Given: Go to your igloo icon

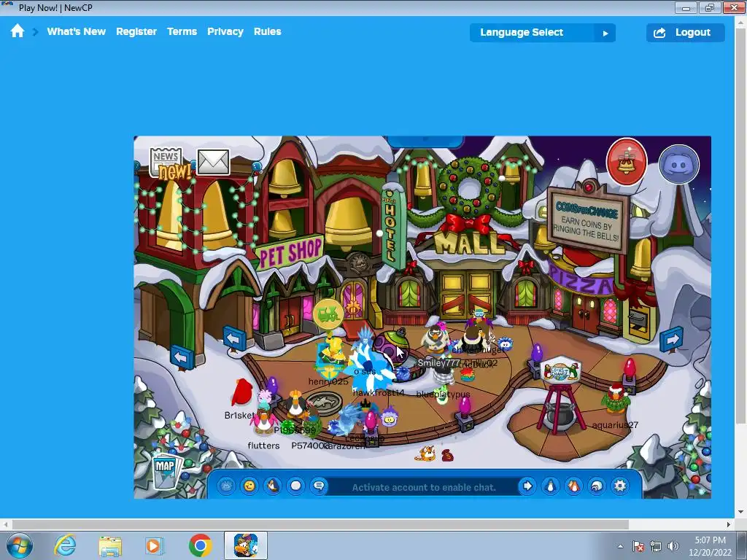Looking at the screenshot, I should pos(597,486).
